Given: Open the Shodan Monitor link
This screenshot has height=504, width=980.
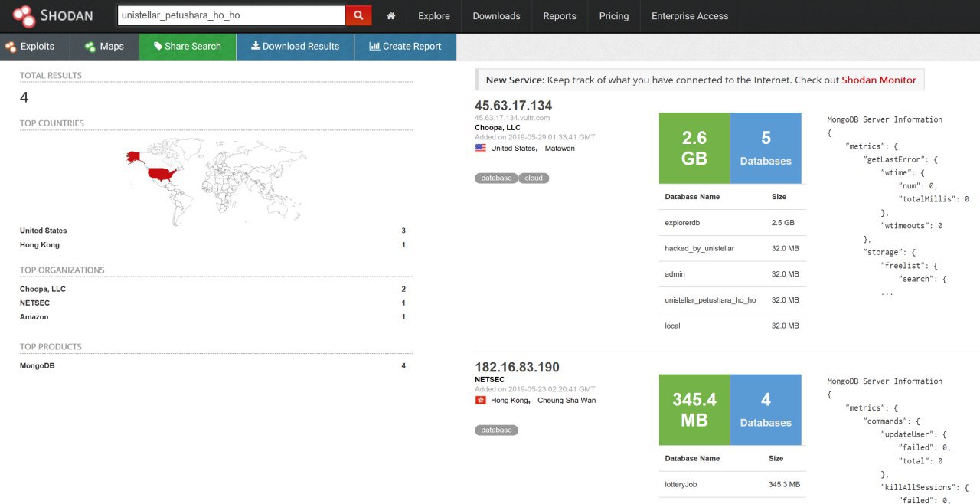Looking at the screenshot, I should (879, 80).
